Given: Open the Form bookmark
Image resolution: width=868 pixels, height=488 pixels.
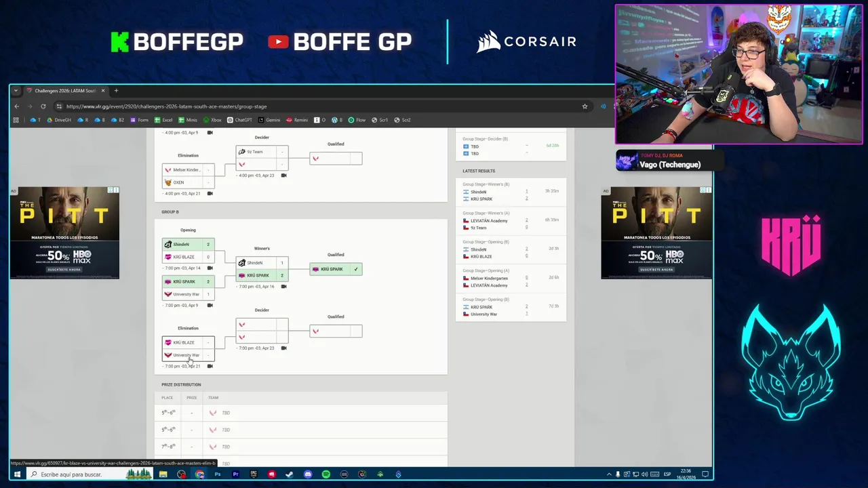Looking at the screenshot, I should (139, 120).
